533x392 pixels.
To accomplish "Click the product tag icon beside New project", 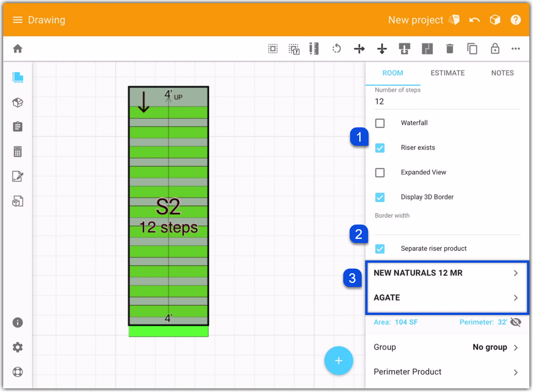I will pos(454,20).
